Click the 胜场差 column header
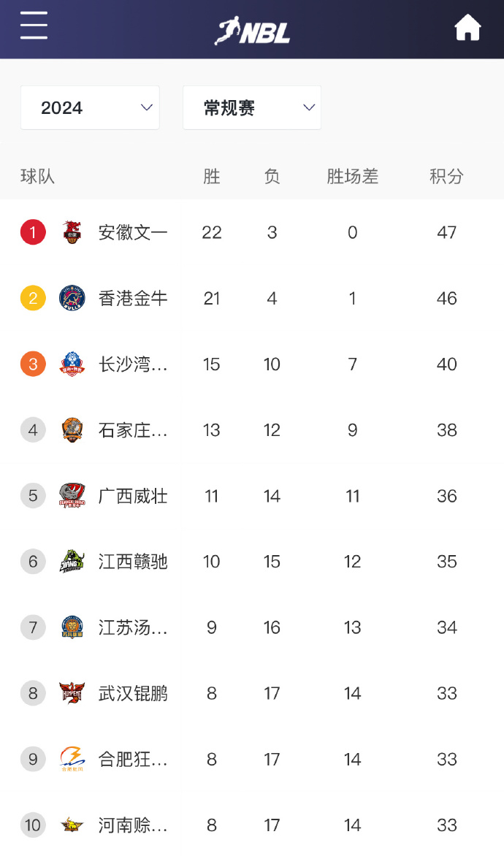The image size is (504, 856). [x=352, y=177]
